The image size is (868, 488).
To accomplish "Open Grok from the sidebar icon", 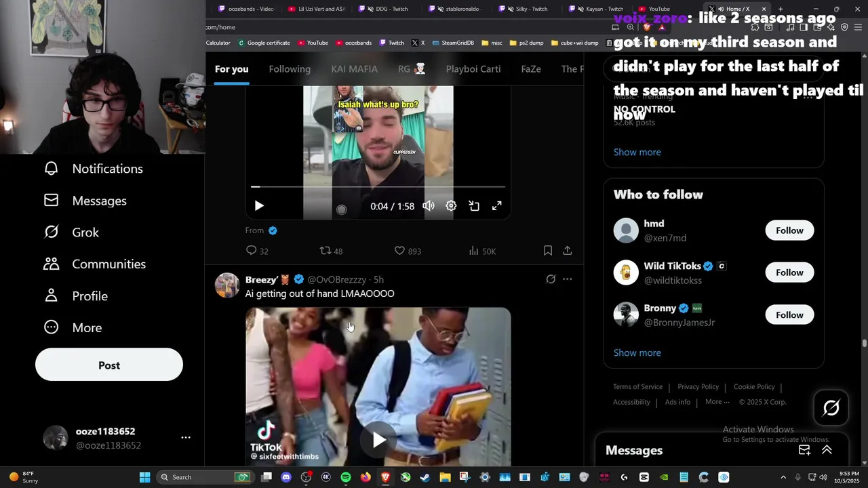I will pos(51,232).
